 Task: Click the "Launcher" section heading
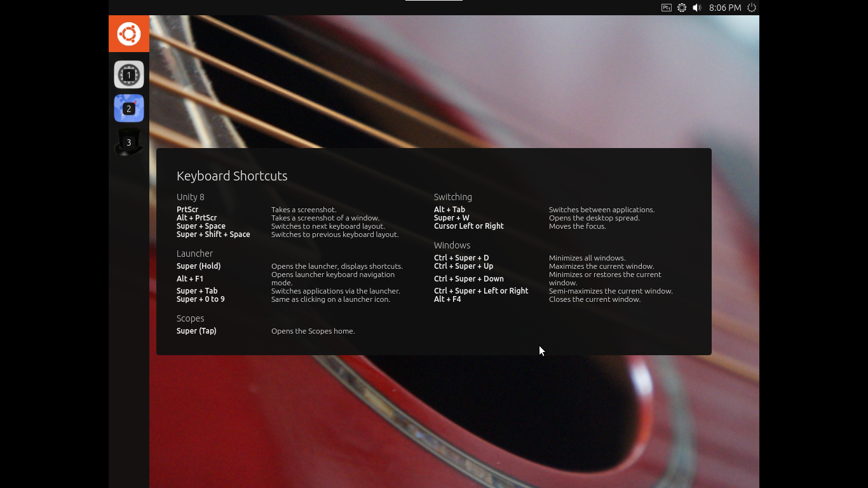[x=194, y=254]
